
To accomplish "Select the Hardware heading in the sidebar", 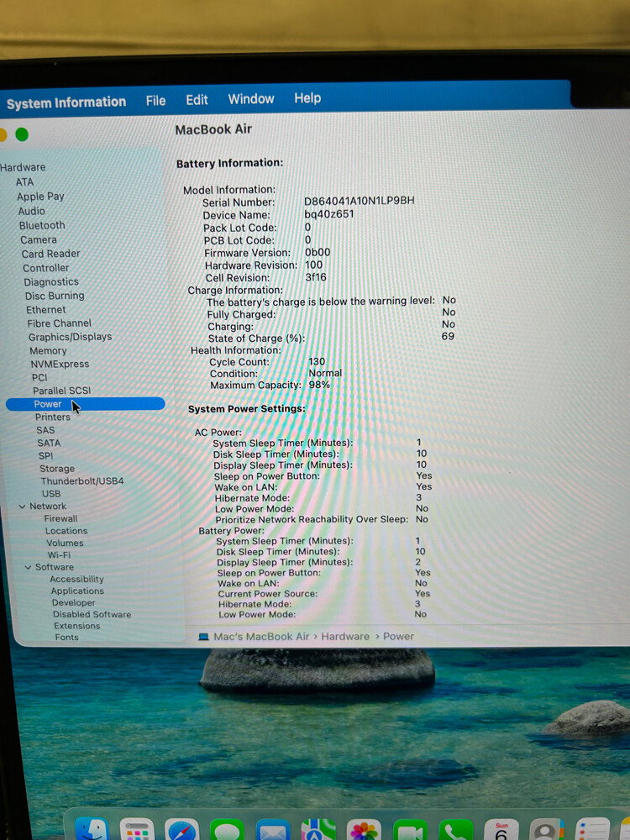I will [x=23, y=167].
